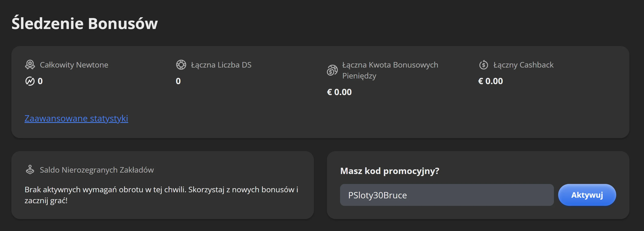Click the medal icon next to Całkowity Newtone

click(30, 65)
